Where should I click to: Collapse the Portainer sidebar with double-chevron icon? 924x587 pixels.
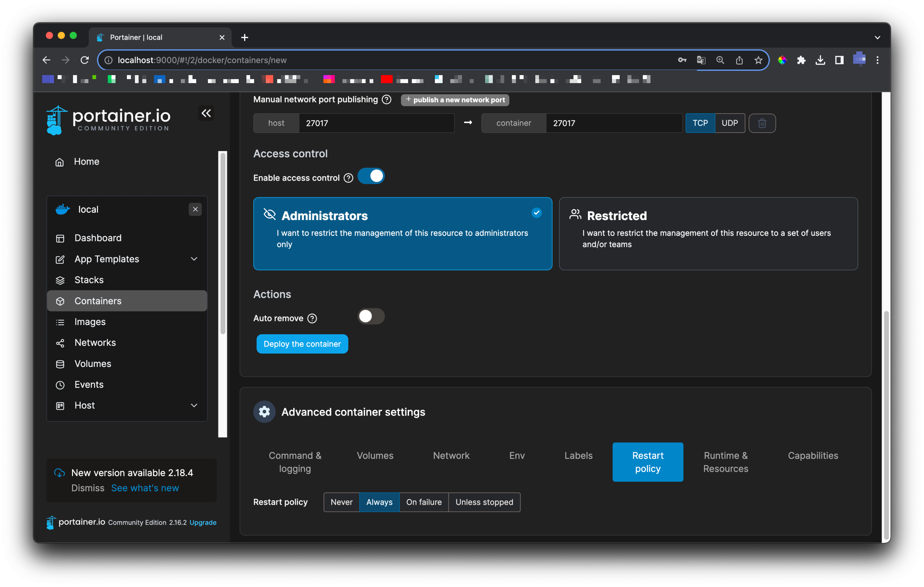[206, 113]
